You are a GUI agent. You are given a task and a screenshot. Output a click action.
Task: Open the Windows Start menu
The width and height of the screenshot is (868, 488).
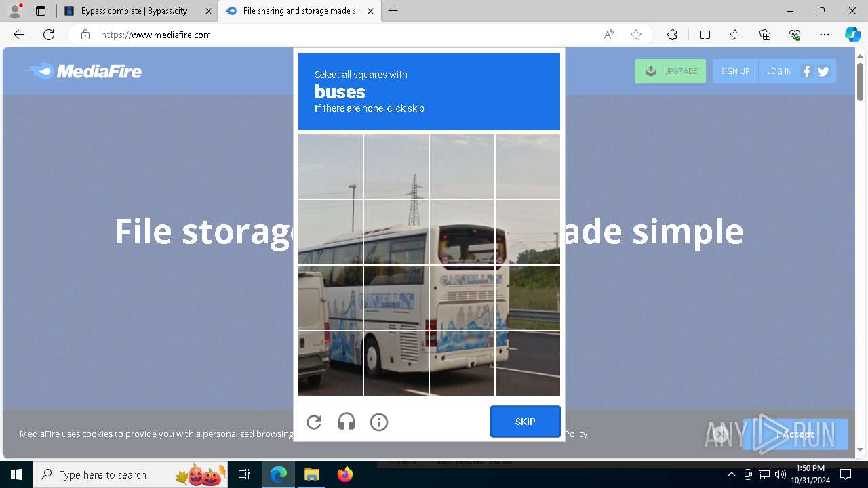pyautogui.click(x=16, y=474)
